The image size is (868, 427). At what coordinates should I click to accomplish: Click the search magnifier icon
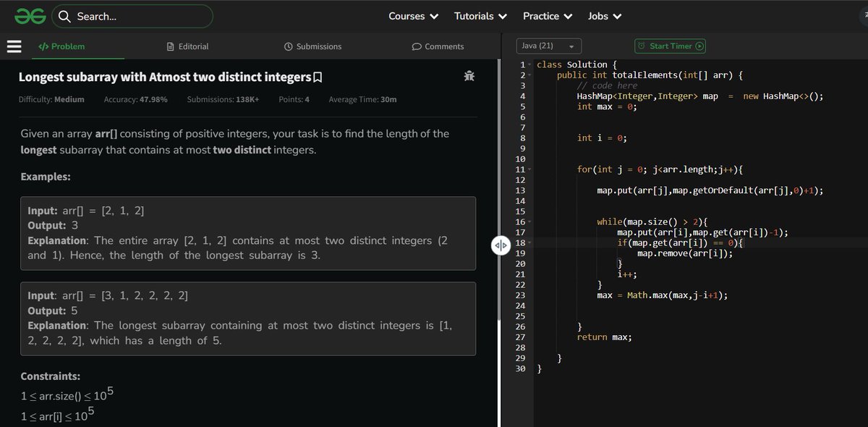point(64,16)
